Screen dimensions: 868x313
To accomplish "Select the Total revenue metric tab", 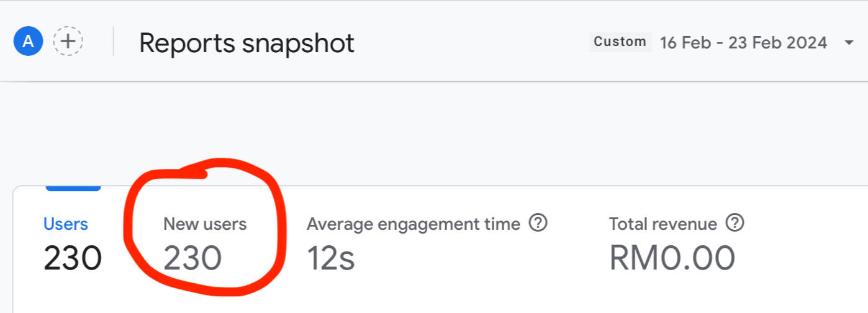I will [x=662, y=224].
